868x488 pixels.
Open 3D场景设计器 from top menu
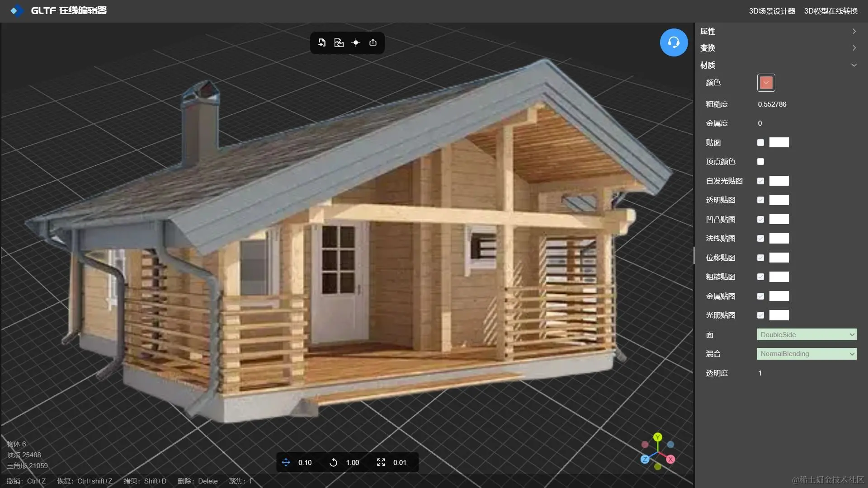tap(772, 11)
